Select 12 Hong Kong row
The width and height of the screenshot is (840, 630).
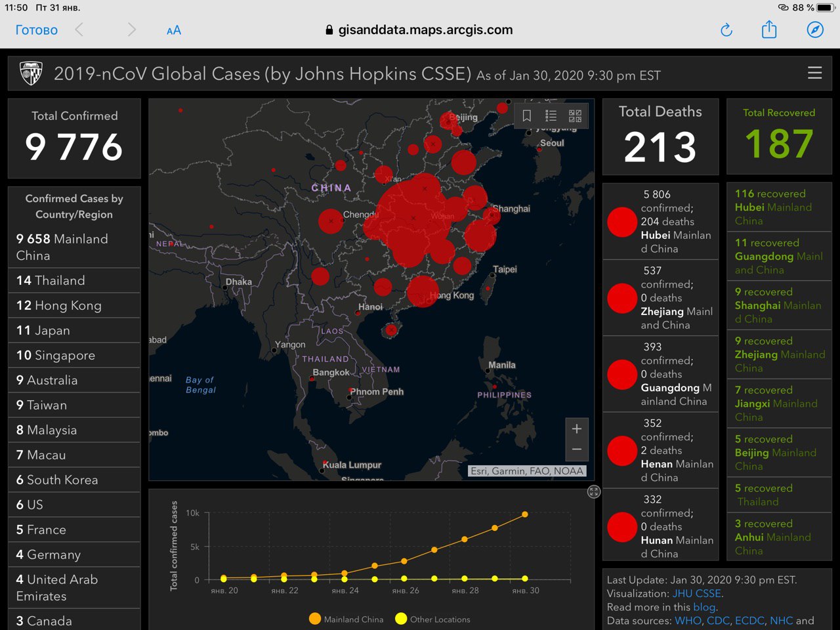point(74,305)
